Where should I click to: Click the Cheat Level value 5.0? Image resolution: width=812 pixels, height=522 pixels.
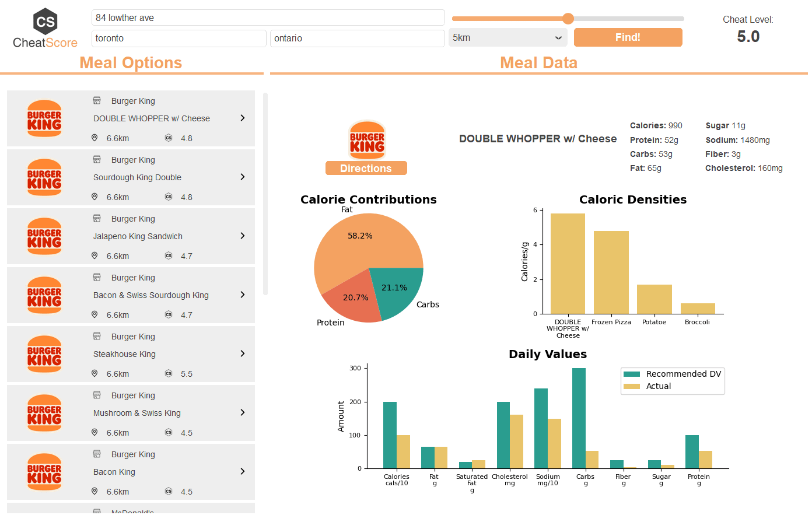point(748,37)
